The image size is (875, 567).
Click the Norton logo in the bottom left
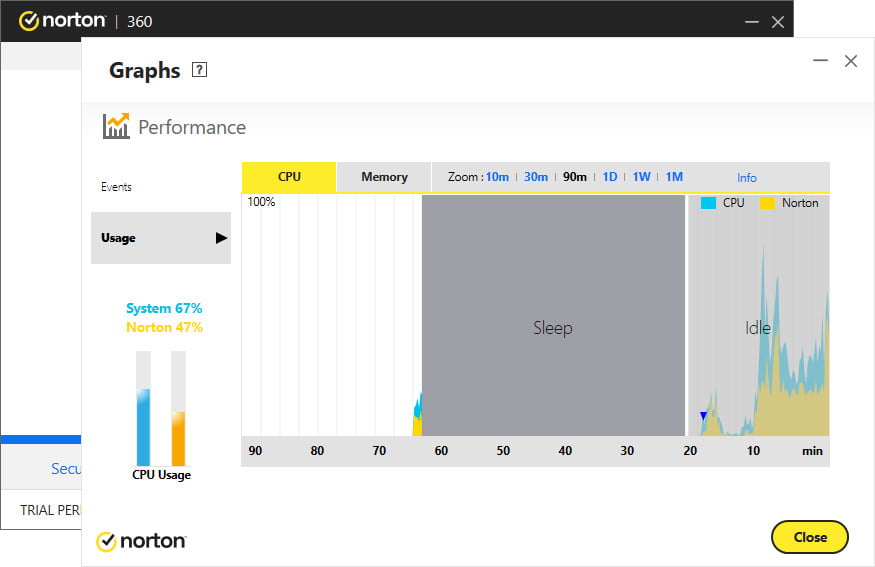[x=141, y=541]
